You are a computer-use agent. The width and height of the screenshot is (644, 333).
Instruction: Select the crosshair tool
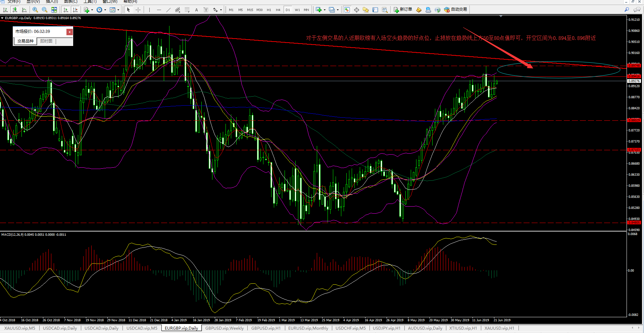(138, 10)
